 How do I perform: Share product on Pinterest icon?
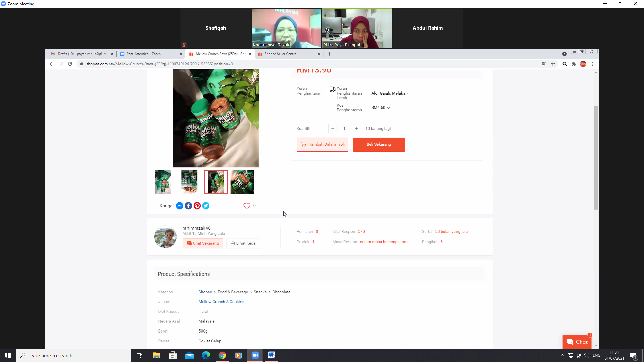(197, 206)
